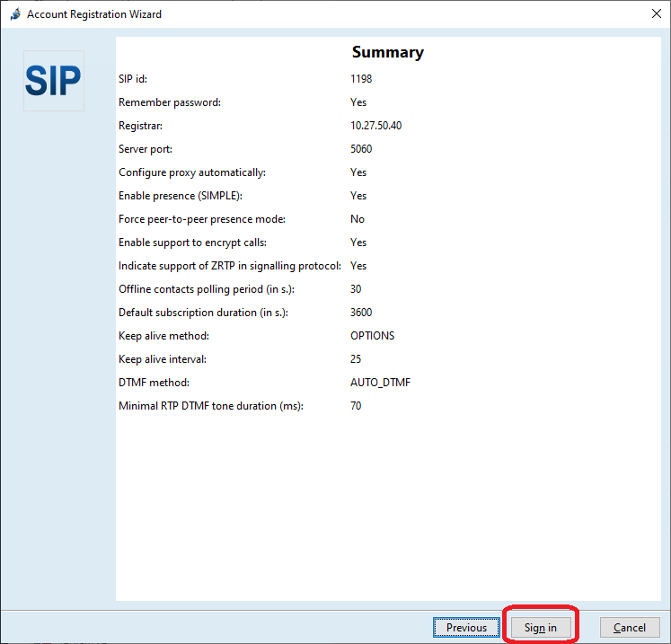Click the Sign in button

click(x=541, y=627)
